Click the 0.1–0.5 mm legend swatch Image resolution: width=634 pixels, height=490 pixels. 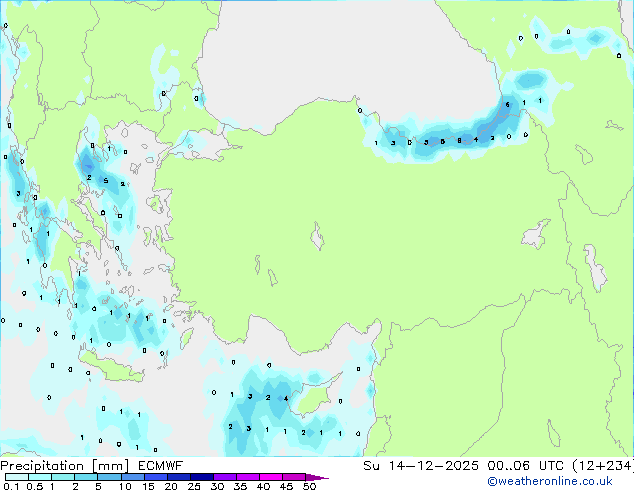click(17, 477)
